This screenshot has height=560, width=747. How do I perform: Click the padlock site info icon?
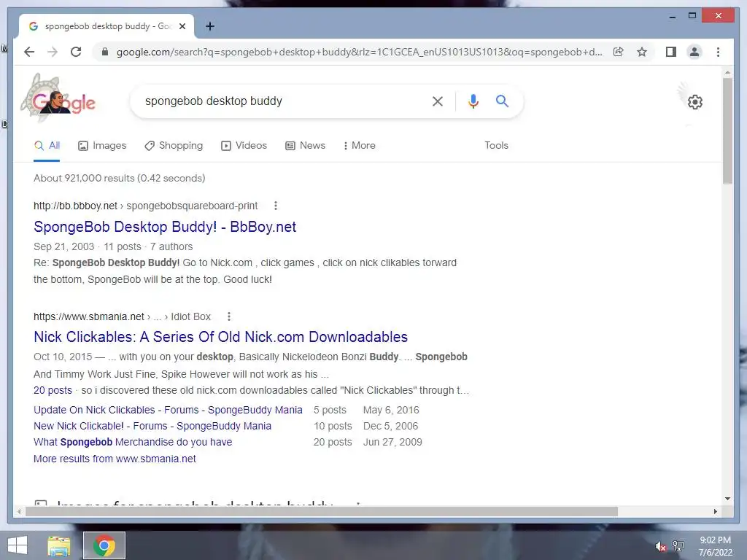(x=105, y=52)
